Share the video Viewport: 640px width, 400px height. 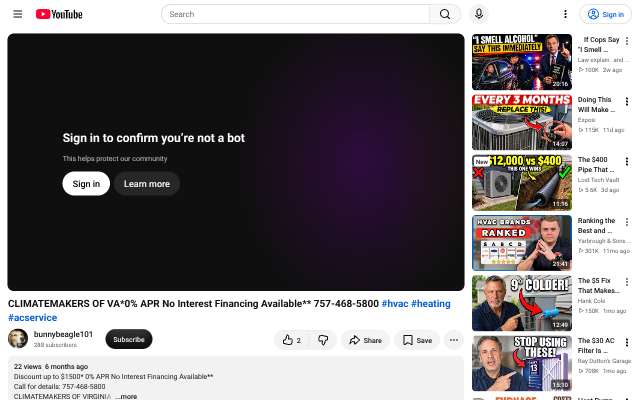coord(365,340)
